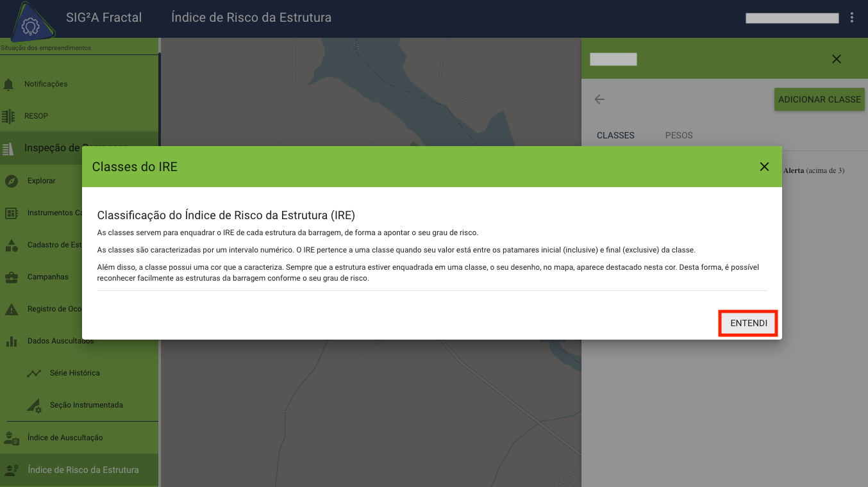Click the Série Histórica line chart icon
This screenshot has height=487, width=868.
coord(34,373)
